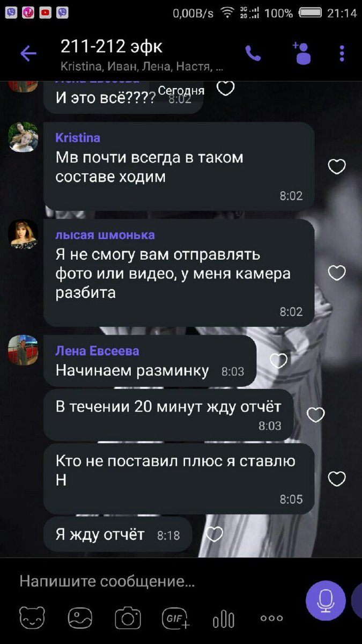Like the "Я жду отчёт" message

pyautogui.click(x=214, y=534)
